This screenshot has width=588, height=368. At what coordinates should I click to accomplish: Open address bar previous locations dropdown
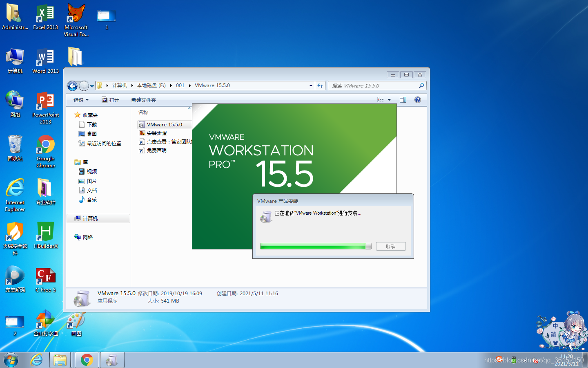tap(311, 85)
